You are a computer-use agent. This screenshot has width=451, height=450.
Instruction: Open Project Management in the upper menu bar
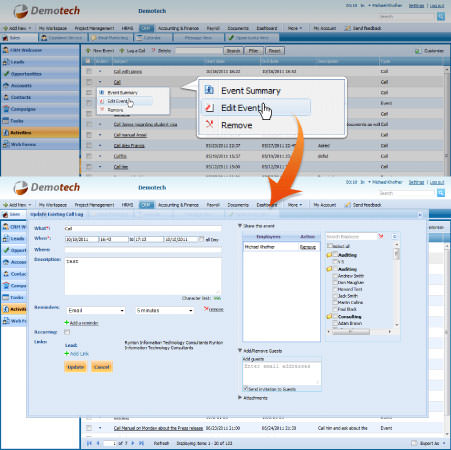pyautogui.click(x=94, y=28)
